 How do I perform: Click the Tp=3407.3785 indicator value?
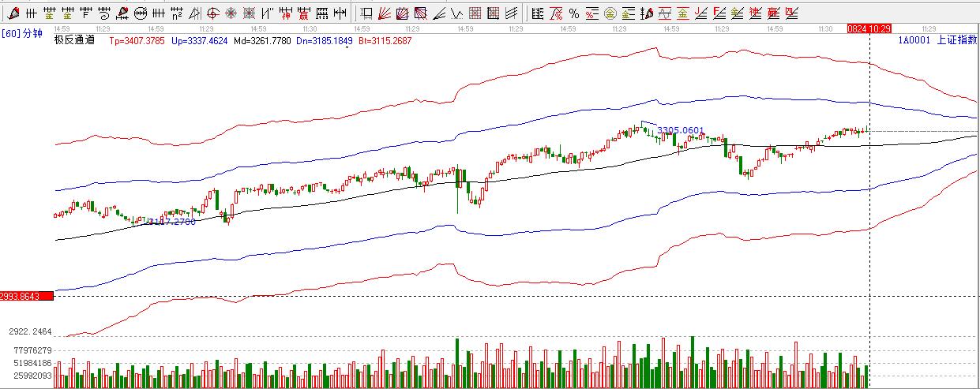coord(136,39)
